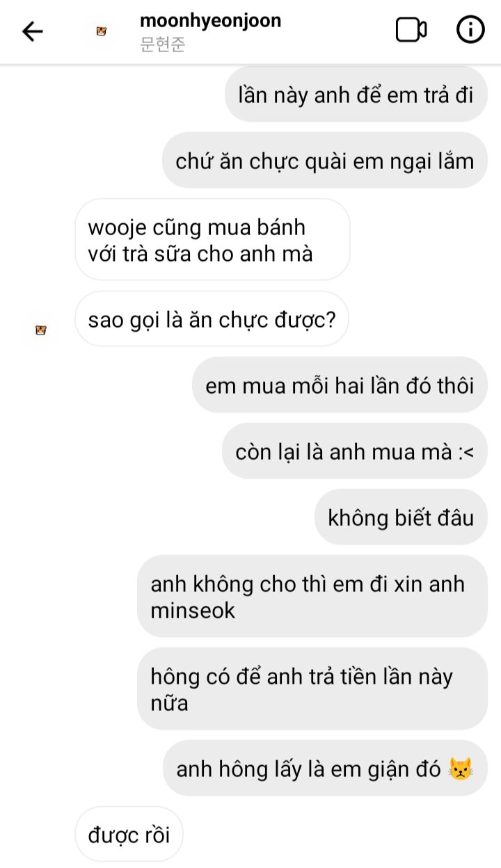Select the 'em mua mỗi hai lần đó thôi' message
This screenshot has height=868, width=501.
click(340, 385)
